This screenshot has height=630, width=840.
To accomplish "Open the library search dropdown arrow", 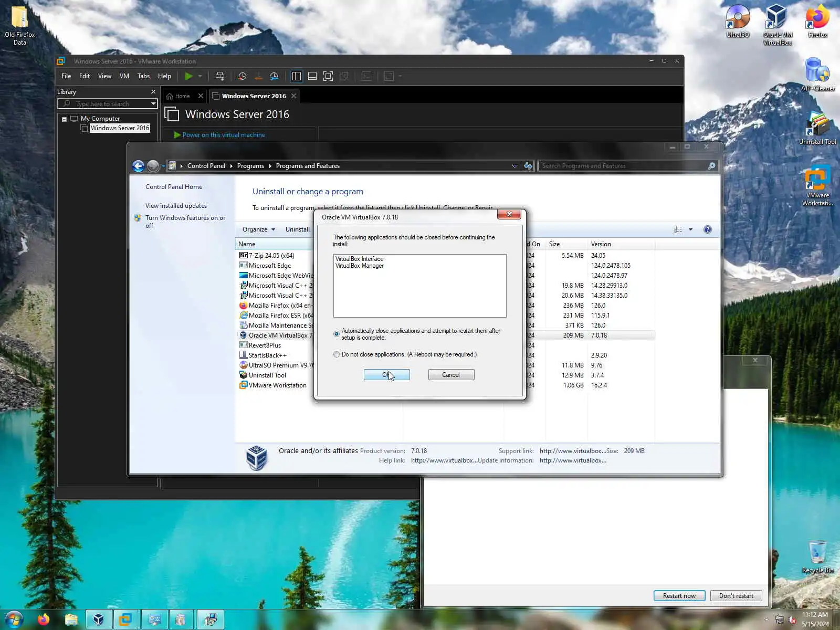I will (x=153, y=104).
